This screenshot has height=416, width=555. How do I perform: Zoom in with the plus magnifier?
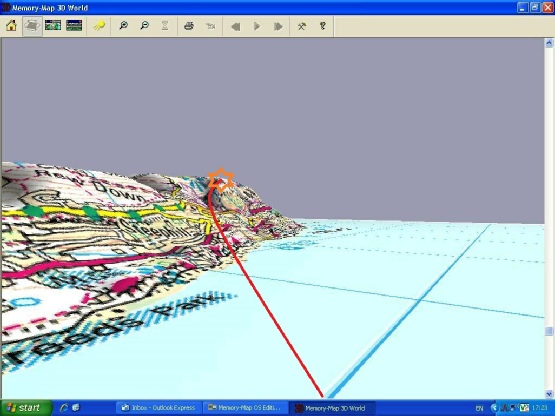pos(123,26)
